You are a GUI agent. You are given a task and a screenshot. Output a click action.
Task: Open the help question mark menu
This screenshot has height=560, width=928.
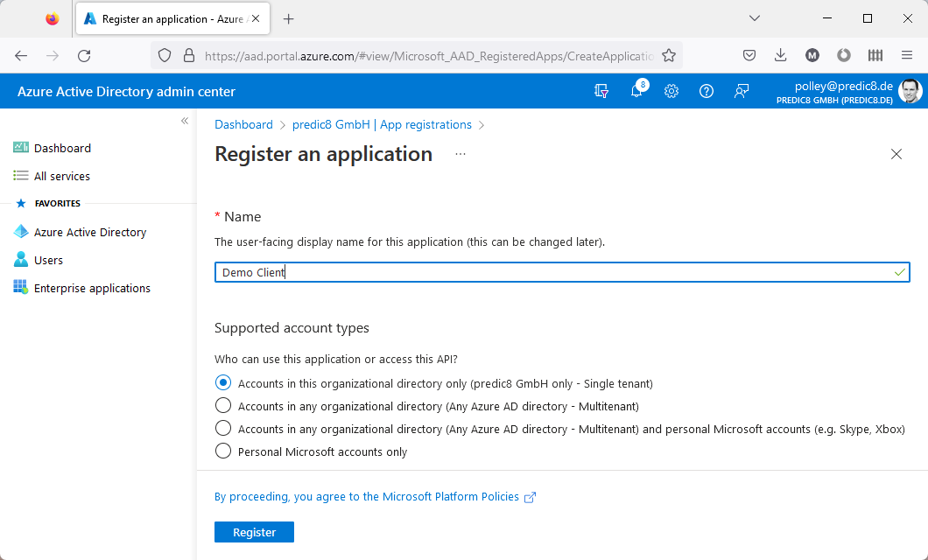click(707, 91)
